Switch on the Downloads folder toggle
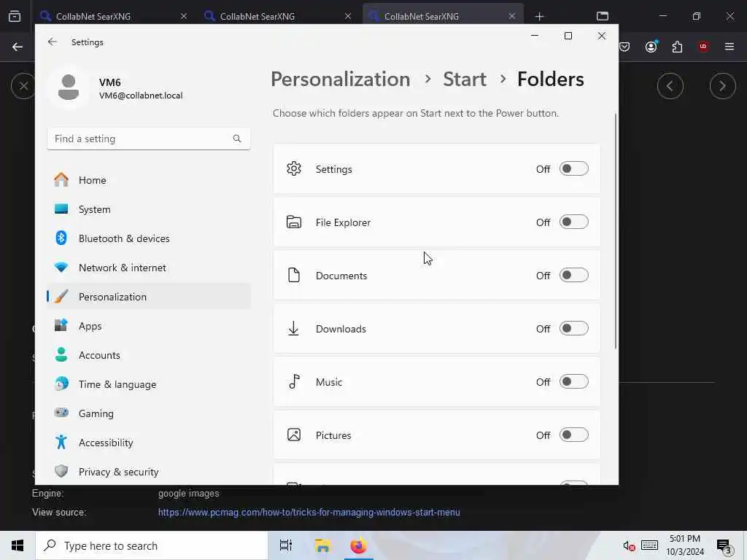This screenshot has width=747, height=560. pos(573,329)
